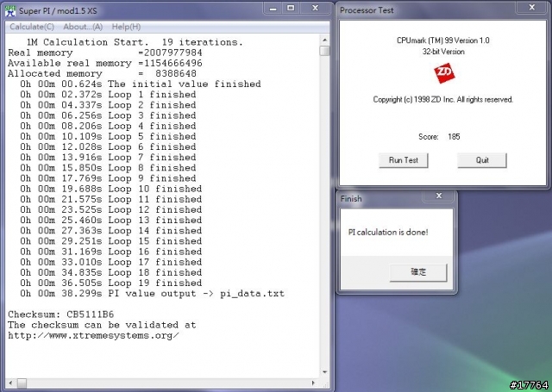Click 'The checksum can be validated at' line
The height and width of the screenshot is (392, 552).
[102, 325]
